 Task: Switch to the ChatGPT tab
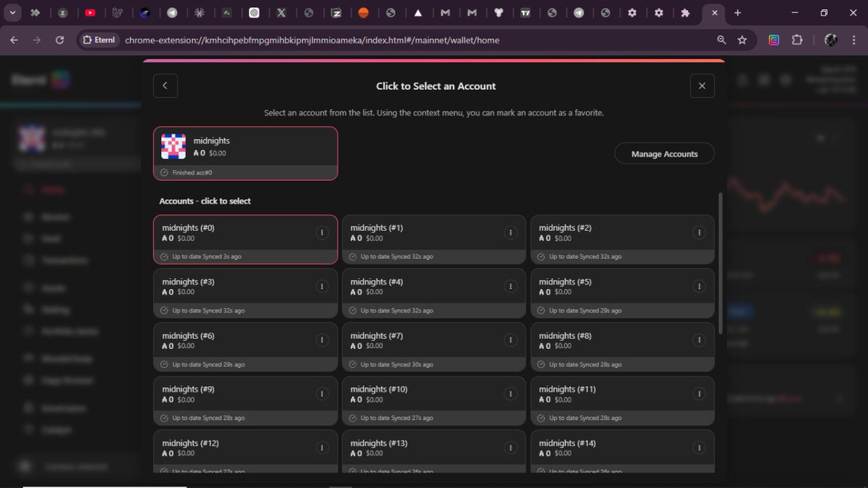click(254, 12)
